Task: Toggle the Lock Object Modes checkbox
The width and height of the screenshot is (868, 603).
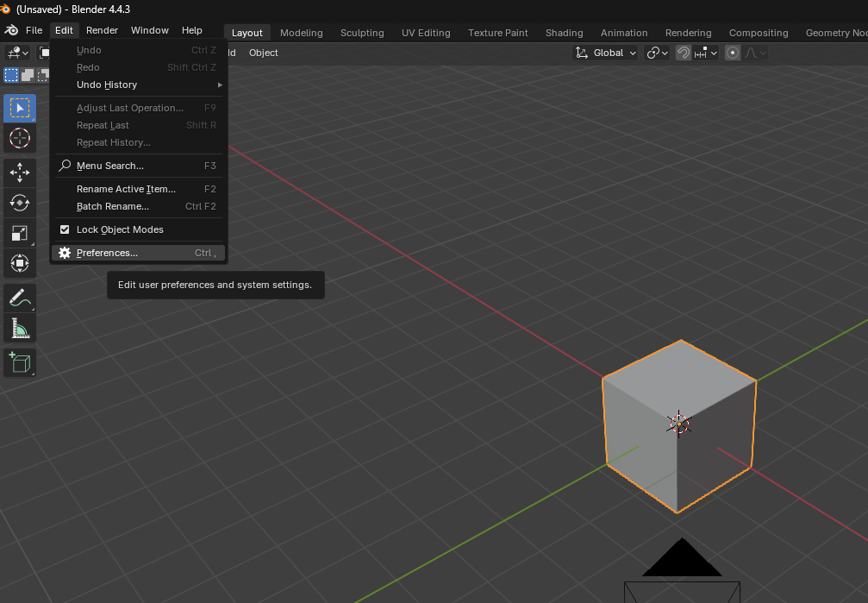Action: click(64, 229)
